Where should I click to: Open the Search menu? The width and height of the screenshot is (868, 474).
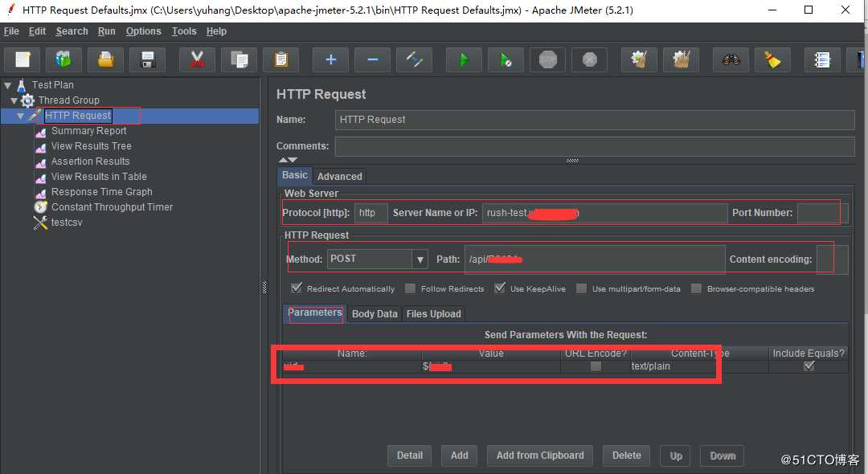point(72,31)
